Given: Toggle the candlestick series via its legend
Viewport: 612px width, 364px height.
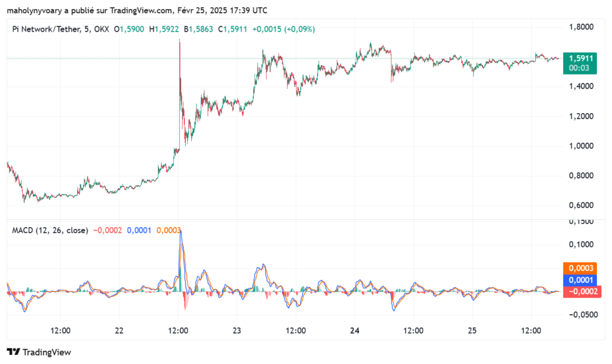Looking at the screenshot, I should point(48,28).
